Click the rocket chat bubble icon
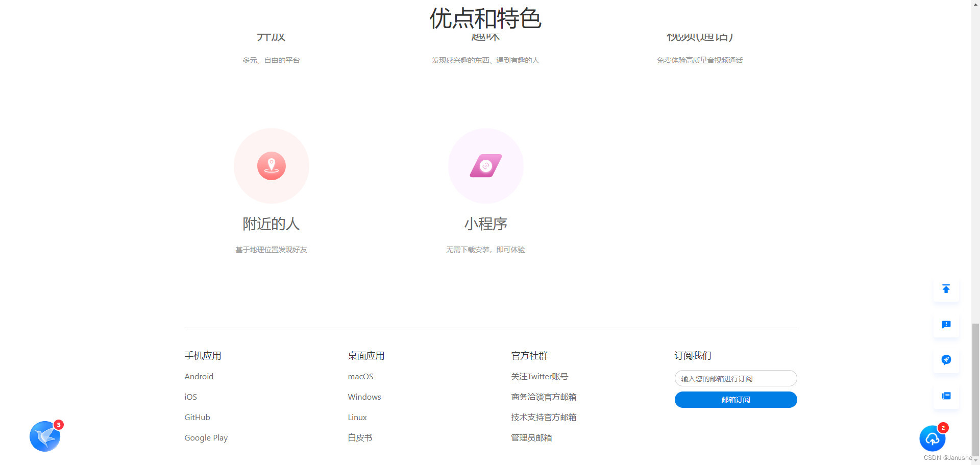The image size is (980, 465). pyautogui.click(x=946, y=360)
